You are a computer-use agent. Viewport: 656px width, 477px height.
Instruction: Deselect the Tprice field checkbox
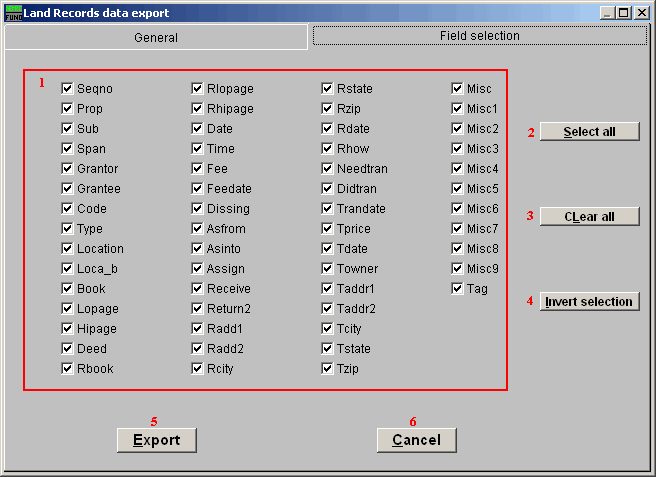[327, 229]
